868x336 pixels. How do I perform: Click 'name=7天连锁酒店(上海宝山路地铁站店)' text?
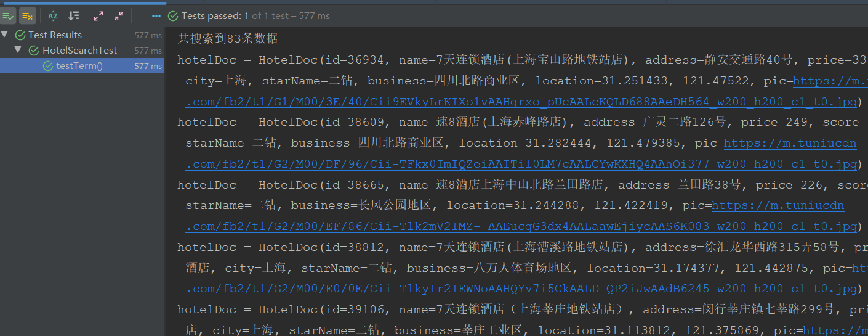(516, 60)
